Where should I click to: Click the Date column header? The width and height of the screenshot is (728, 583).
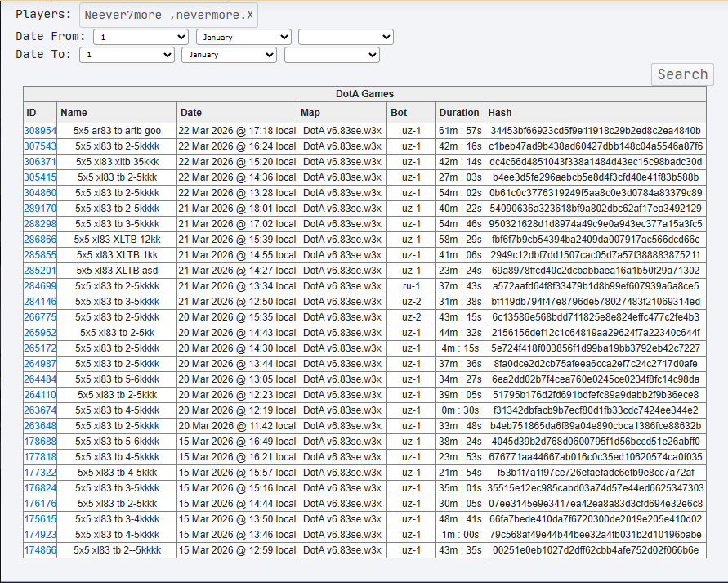[x=237, y=112]
